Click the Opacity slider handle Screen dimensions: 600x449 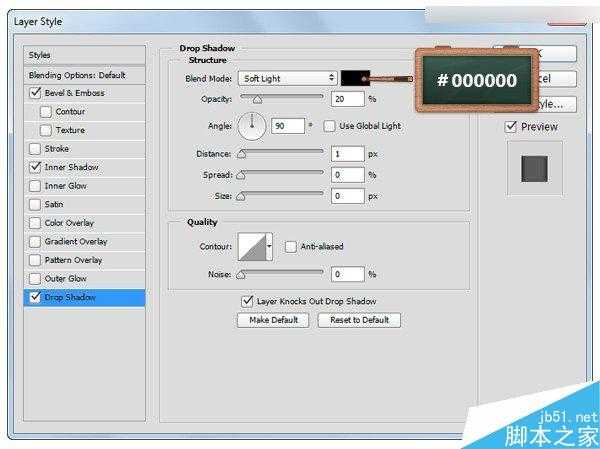pyautogui.click(x=258, y=100)
